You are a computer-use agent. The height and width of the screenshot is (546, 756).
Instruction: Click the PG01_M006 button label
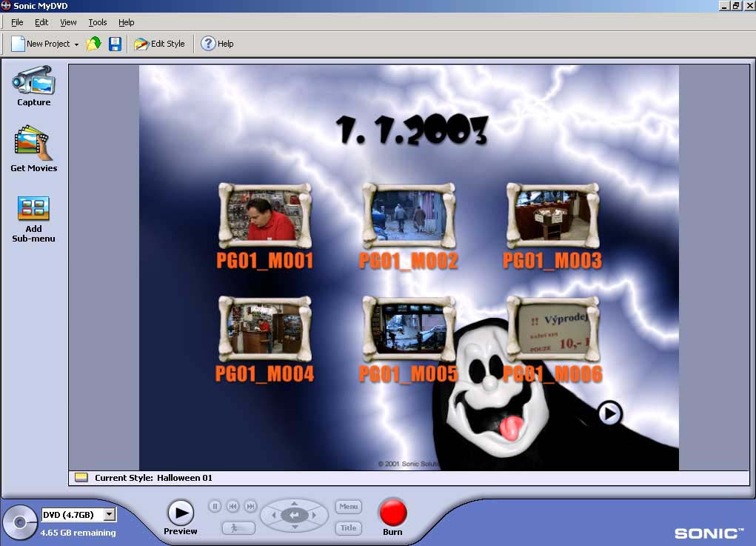point(552,374)
